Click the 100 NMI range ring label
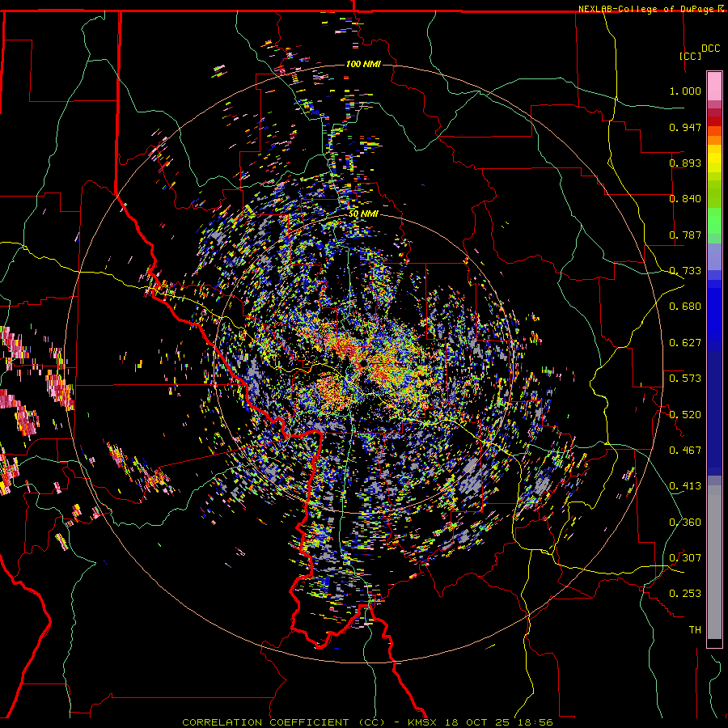728x728 pixels. (x=363, y=64)
